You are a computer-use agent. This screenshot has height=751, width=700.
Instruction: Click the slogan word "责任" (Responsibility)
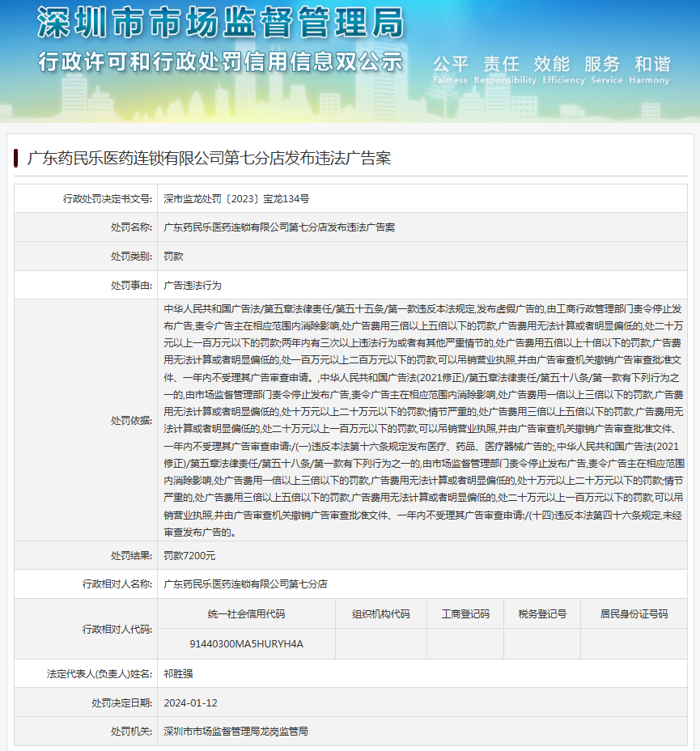[x=501, y=64]
